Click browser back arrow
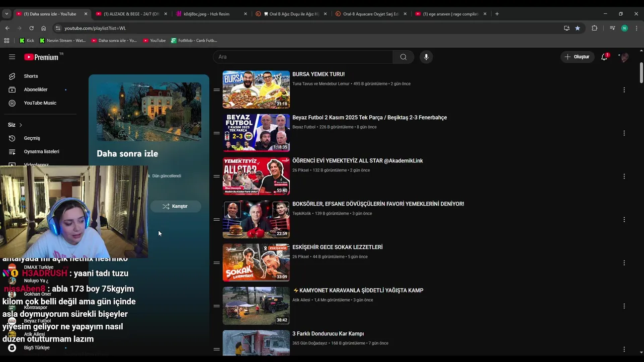The width and height of the screenshot is (644, 362). click(x=7, y=28)
